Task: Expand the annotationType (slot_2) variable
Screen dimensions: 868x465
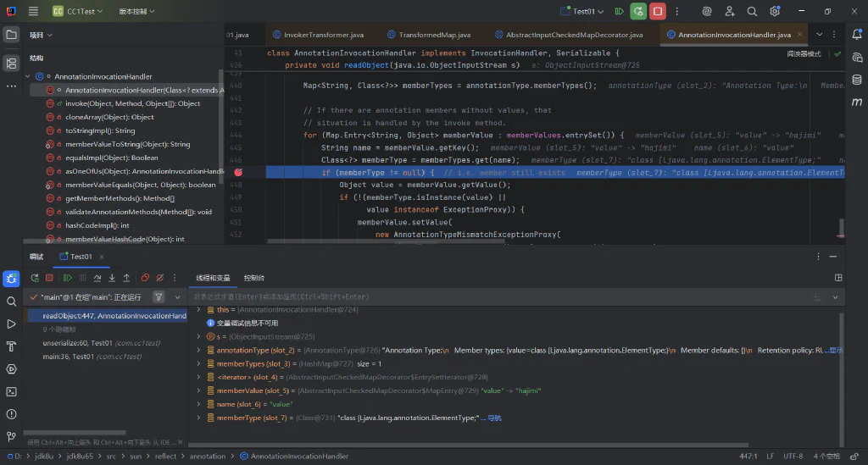Action: tap(198, 350)
